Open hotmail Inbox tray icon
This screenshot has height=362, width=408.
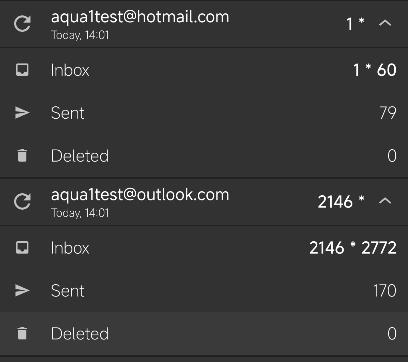tap(22, 70)
